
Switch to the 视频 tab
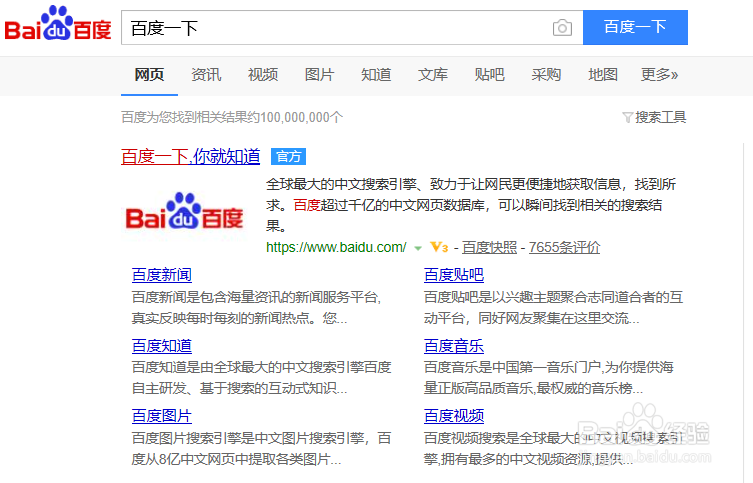tap(263, 75)
